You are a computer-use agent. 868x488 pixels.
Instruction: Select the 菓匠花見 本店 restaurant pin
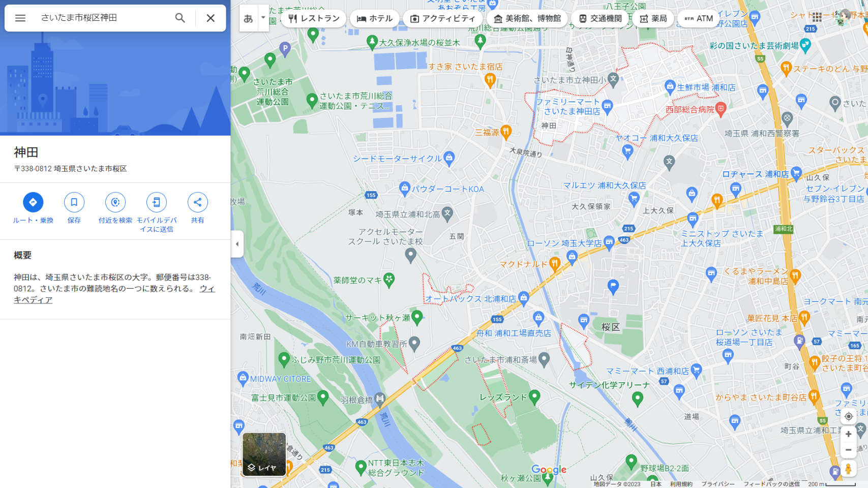click(804, 318)
